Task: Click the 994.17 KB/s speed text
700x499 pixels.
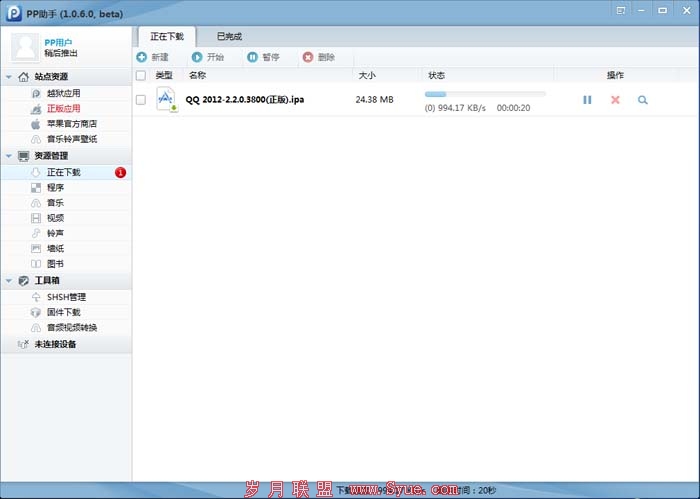Action: tap(462, 108)
